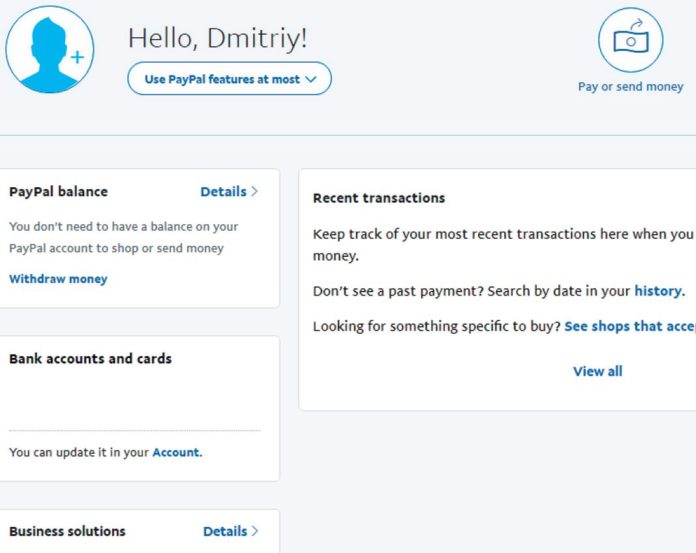The height and width of the screenshot is (553, 696).
Task: Click the arrow beside PayPal balance Details
Action: click(255, 192)
